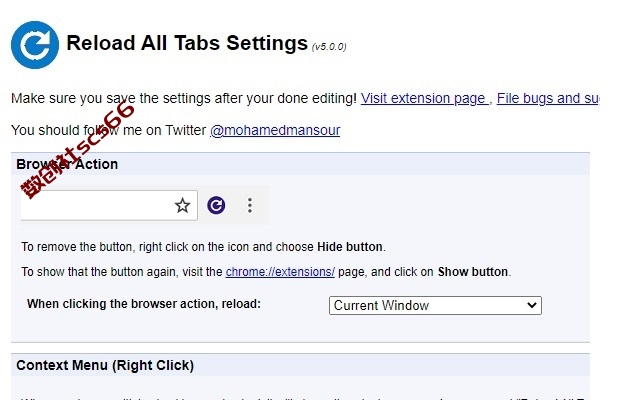640x400 pixels.
Task: Click the blue Reload All Tabs logo
Action: pos(35,45)
